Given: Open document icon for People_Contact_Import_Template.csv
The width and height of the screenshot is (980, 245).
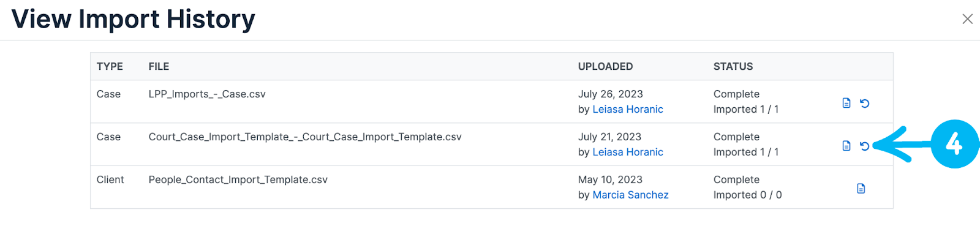Looking at the screenshot, I should coord(861,189).
